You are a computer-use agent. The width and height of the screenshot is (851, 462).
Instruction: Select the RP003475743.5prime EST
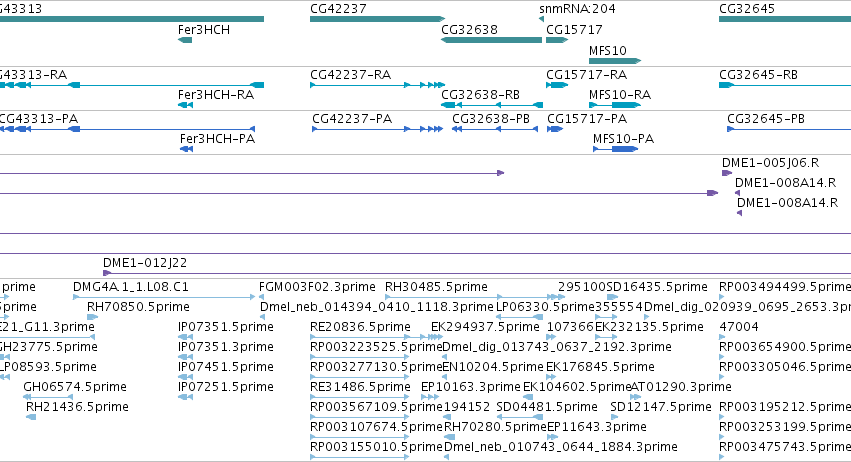click(x=722, y=457)
